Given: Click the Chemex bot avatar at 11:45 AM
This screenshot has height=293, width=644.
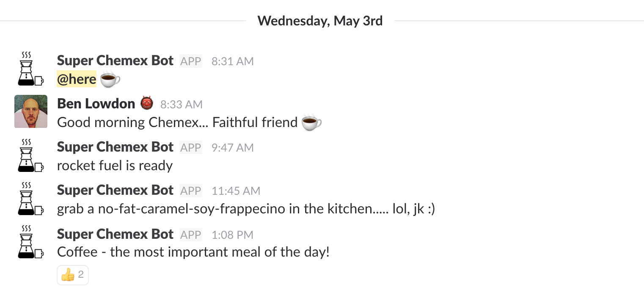Looking at the screenshot, I should pyautogui.click(x=30, y=198).
